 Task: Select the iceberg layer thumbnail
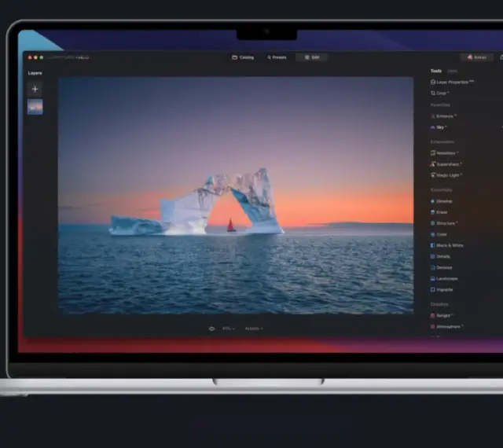coord(35,107)
